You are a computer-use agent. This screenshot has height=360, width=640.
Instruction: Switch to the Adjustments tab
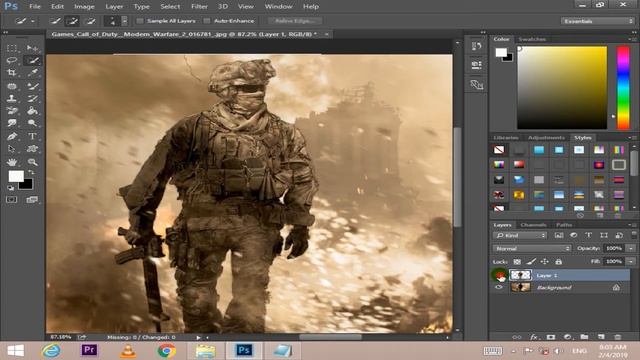546,138
